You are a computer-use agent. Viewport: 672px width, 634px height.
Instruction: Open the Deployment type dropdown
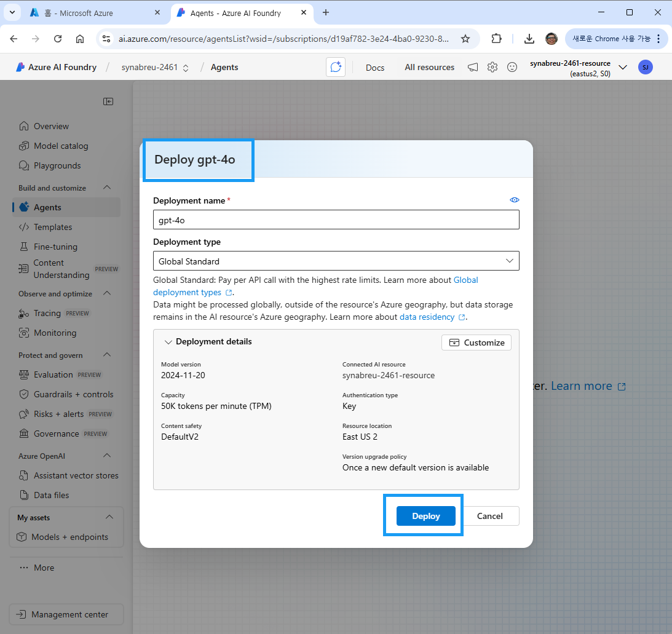336,261
